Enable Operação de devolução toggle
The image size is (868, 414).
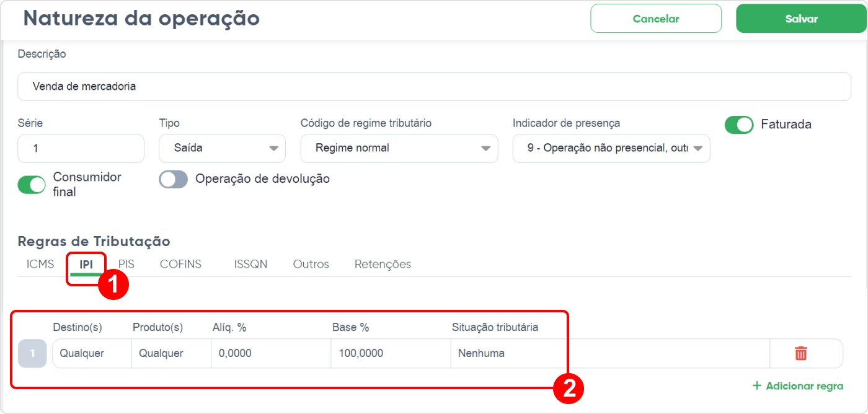pos(174,179)
